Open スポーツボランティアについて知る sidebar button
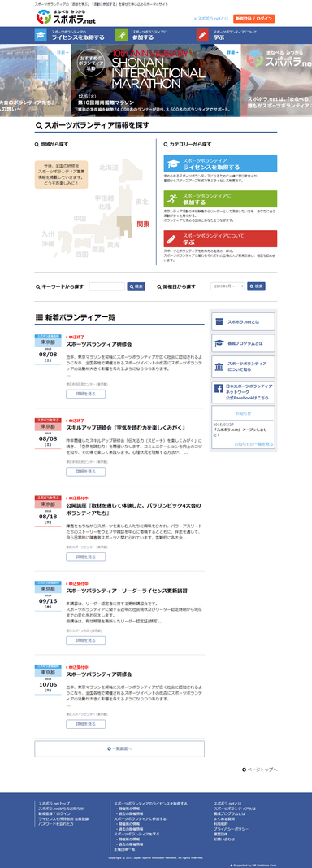The height and width of the screenshot is (868, 312). pos(243,366)
